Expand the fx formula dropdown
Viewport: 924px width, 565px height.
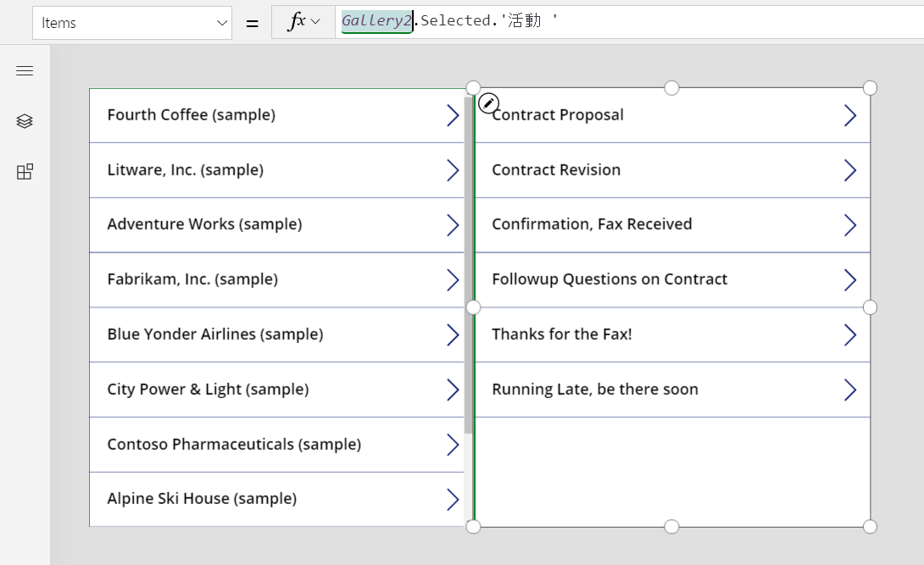(303, 23)
